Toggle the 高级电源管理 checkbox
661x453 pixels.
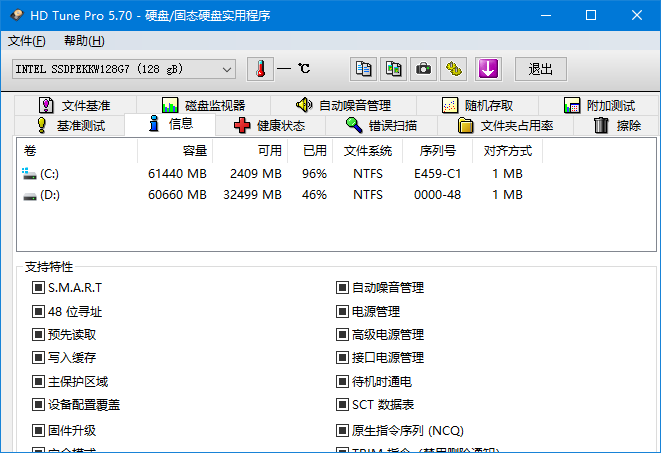coord(342,335)
